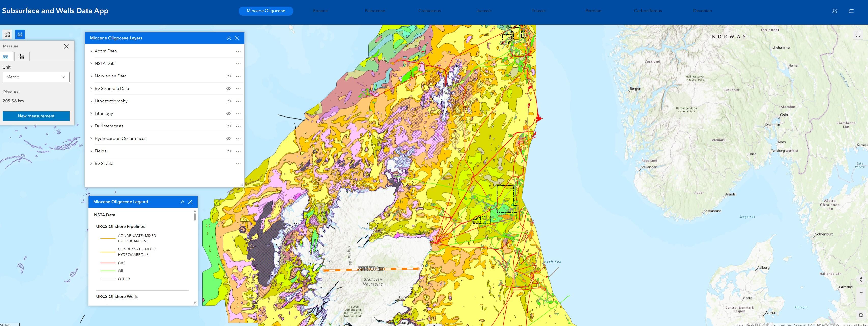This screenshot has width=868, height=326.
Task: Switch to the Eocene tab
Action: click(x=321, y=11)
